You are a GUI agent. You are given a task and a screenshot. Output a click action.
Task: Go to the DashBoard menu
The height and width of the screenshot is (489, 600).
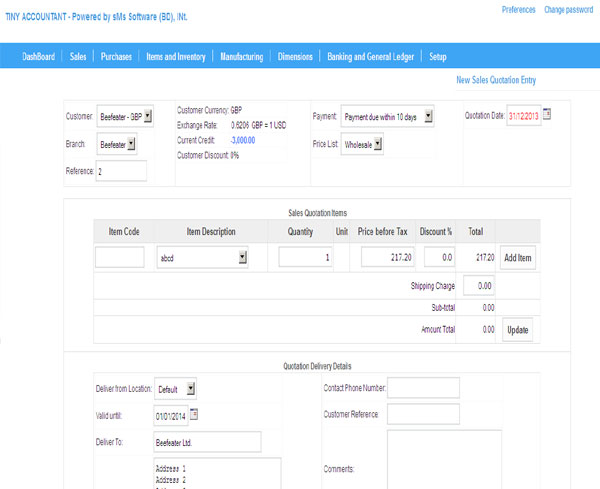[x=40, y=57]
